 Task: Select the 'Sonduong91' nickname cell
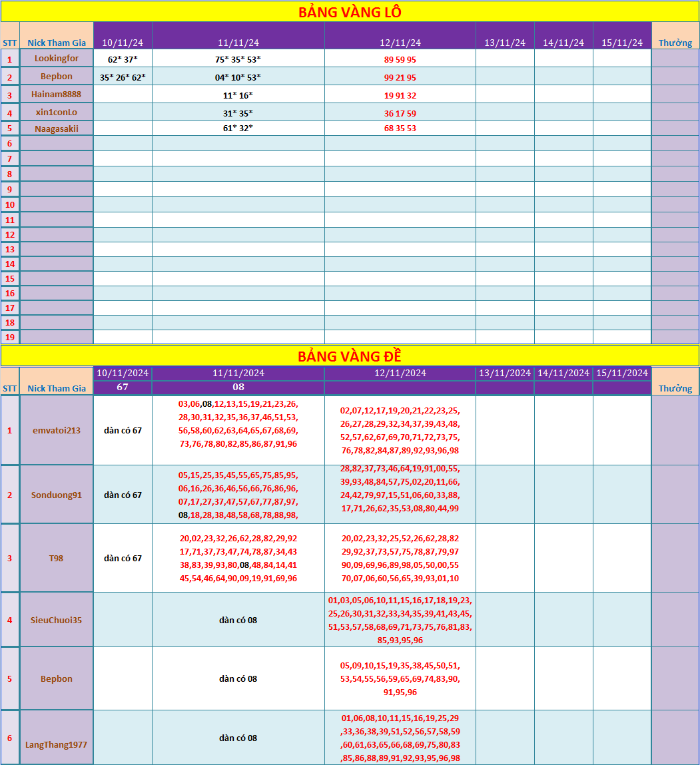click(57, 495)
